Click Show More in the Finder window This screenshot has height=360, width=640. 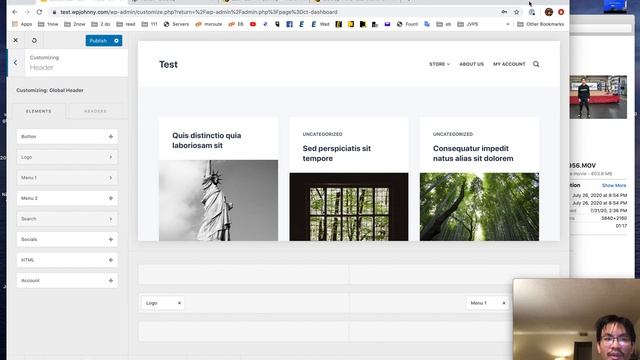614,185
